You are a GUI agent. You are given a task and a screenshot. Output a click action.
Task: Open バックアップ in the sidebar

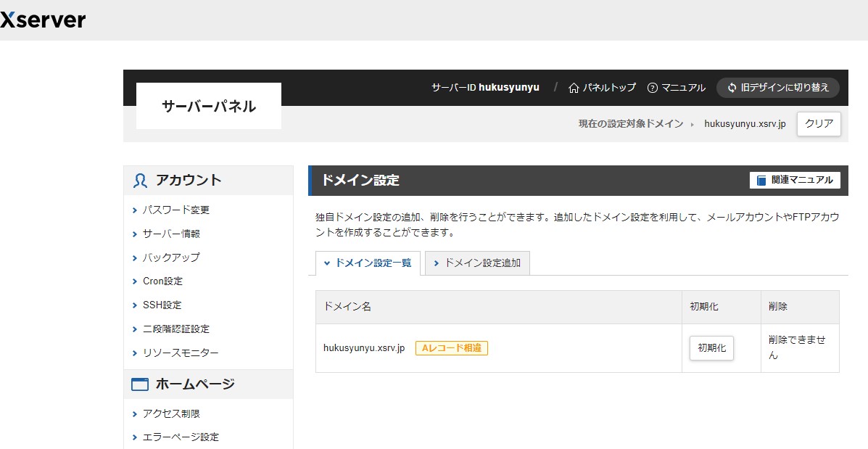coord(172,258)
